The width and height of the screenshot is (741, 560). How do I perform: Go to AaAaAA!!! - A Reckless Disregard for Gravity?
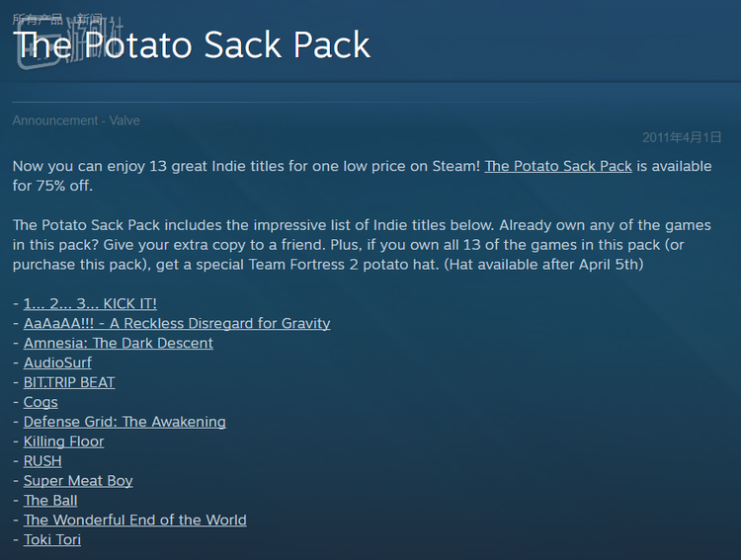(x=177, y=323)
